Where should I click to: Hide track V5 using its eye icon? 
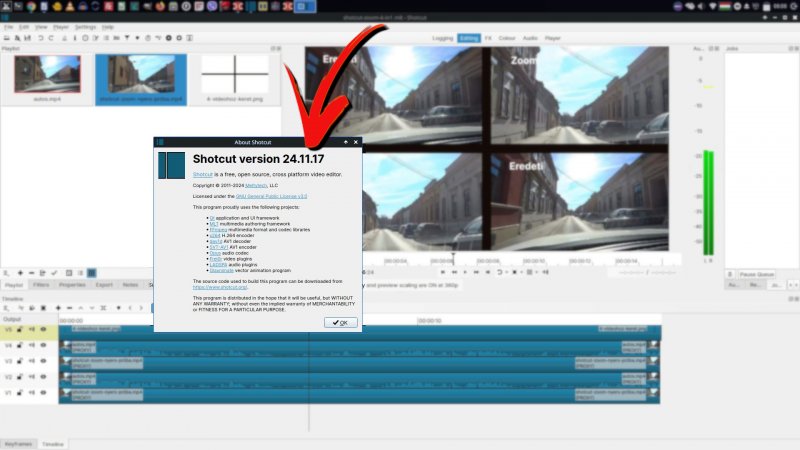[43, 330]
